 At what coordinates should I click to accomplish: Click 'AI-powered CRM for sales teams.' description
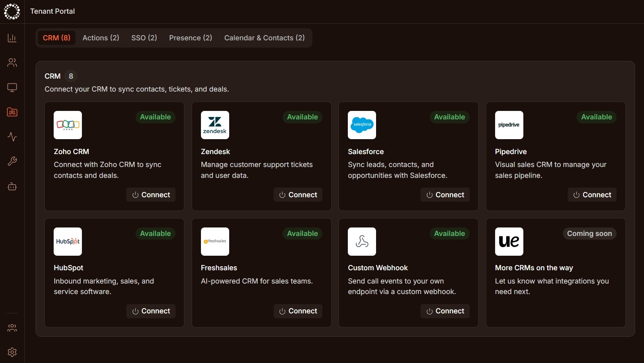point(257,281)
